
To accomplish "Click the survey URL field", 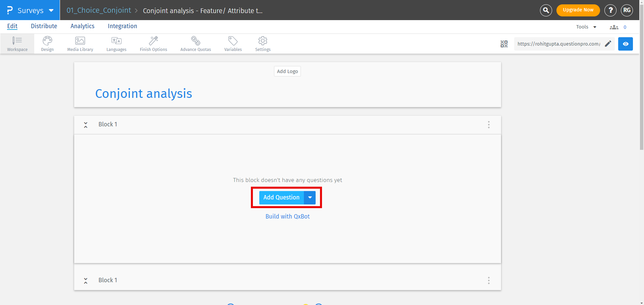I will click(x=559, y=44).
